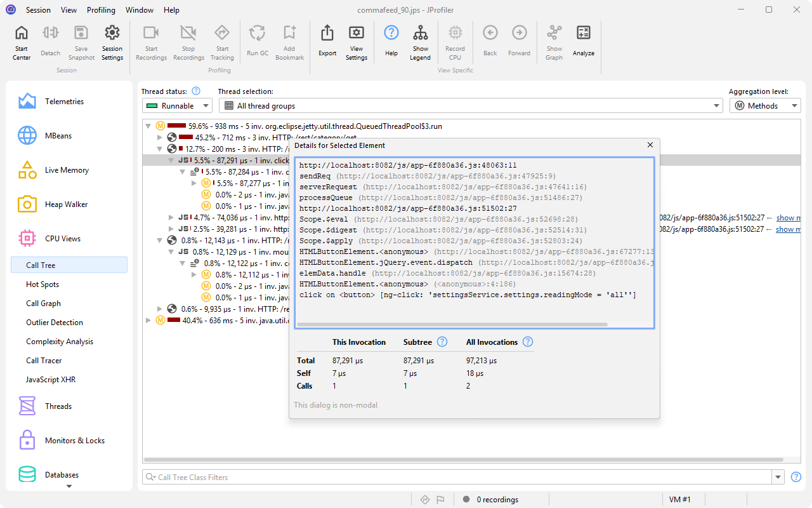Expand the 45.2% - 712 ms HTTP node
The image size is (812, 508).
160,138
